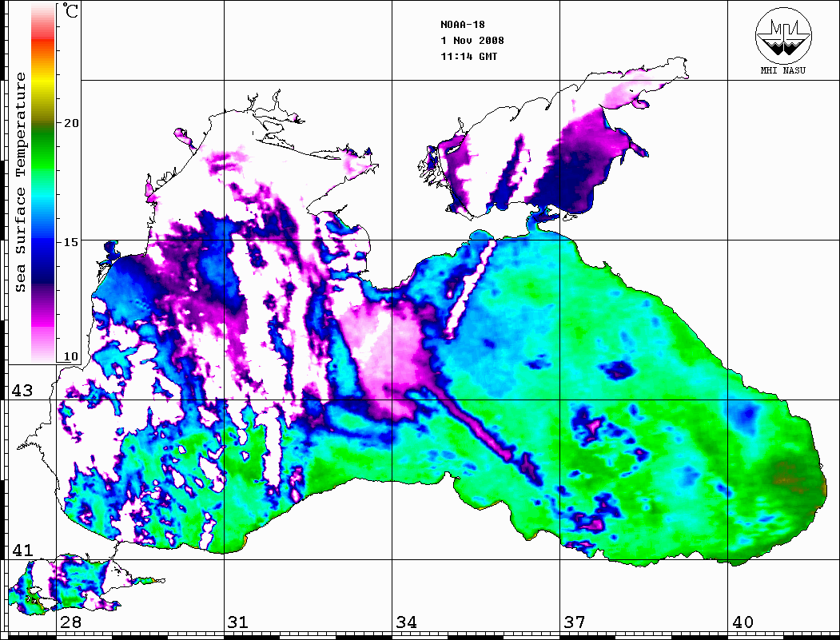Click the MHI NASU logo emblem

783,35
